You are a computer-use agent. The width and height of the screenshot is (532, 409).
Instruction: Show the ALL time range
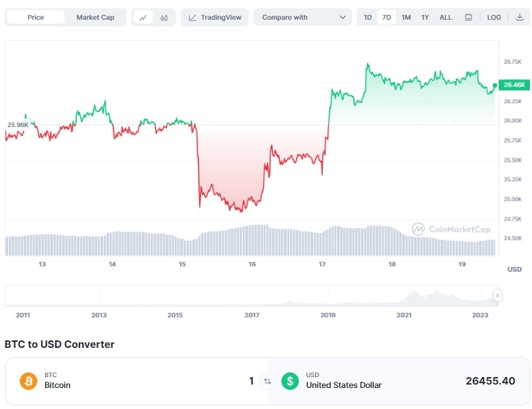click(x=446, y=17)
